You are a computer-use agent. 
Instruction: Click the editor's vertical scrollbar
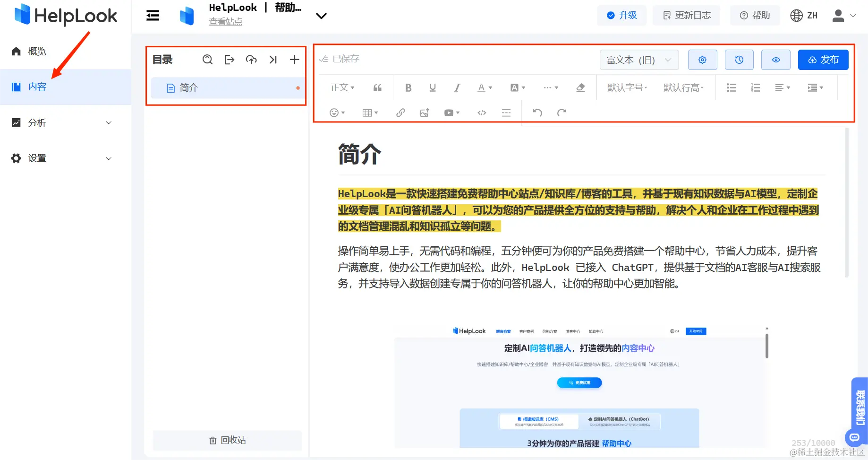pos(847,203)
